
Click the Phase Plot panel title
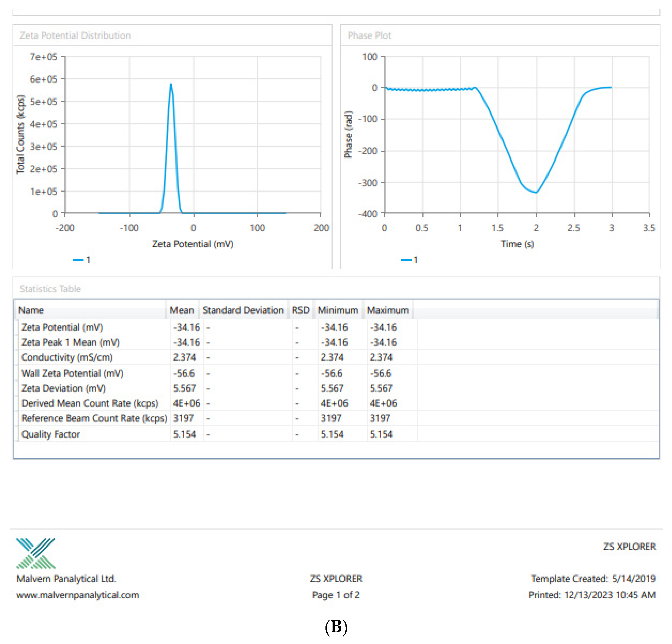point(369,35)
